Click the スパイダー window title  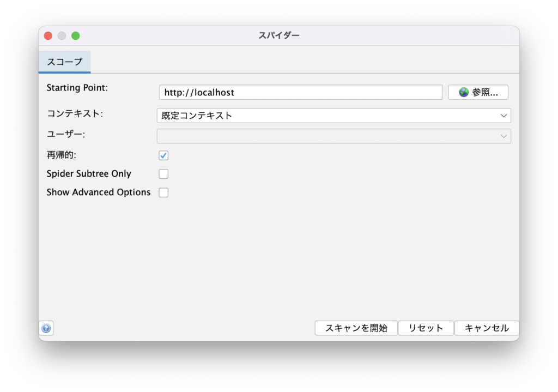[x=279, y=35]
